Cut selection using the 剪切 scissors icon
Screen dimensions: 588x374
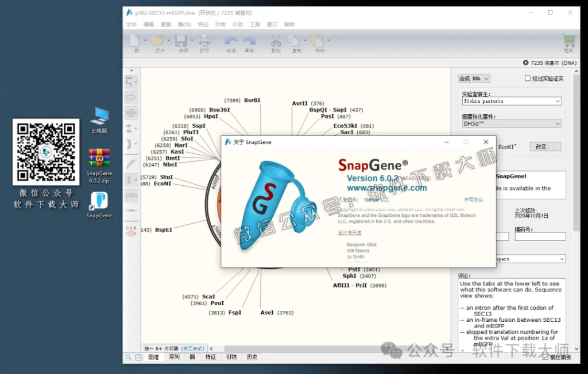click(276, 42)
